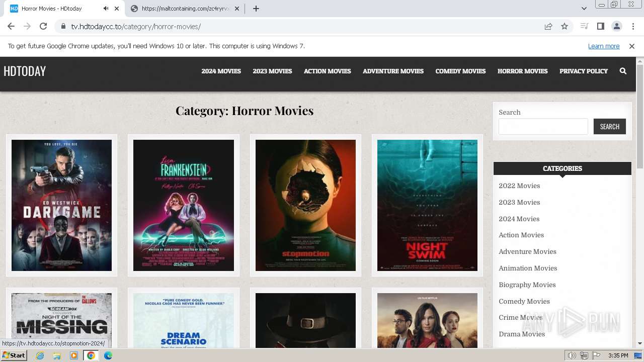Select Adventure Movies category in sidebar
Screen dimensions: 644x362
pos(527,252)
